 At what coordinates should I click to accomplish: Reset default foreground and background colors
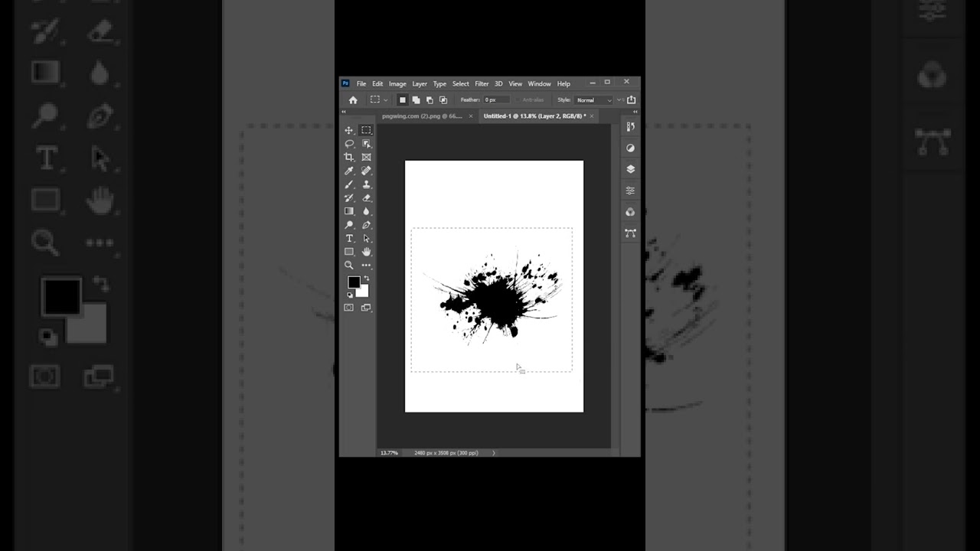[350, 295]
